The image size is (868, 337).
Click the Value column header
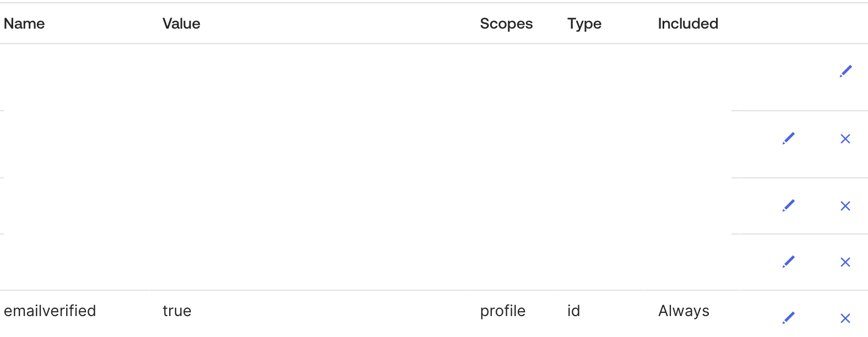coord(181,24)
